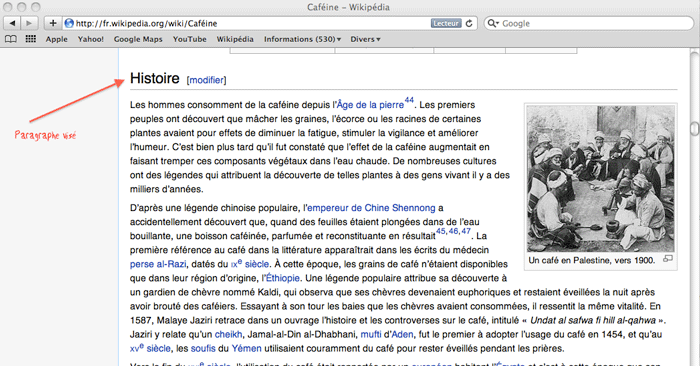Follow the Aden link
Viewport: 700px width, 366px height.
(x=402, y=334)
